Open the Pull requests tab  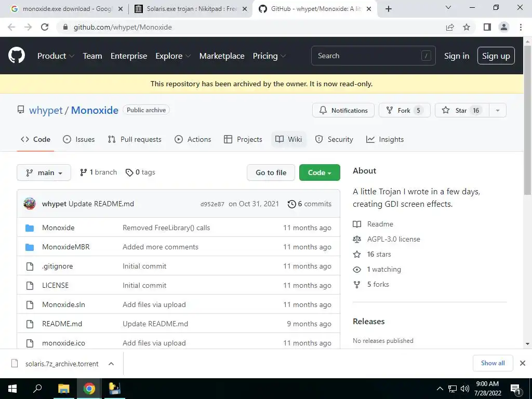coord(135,139)
